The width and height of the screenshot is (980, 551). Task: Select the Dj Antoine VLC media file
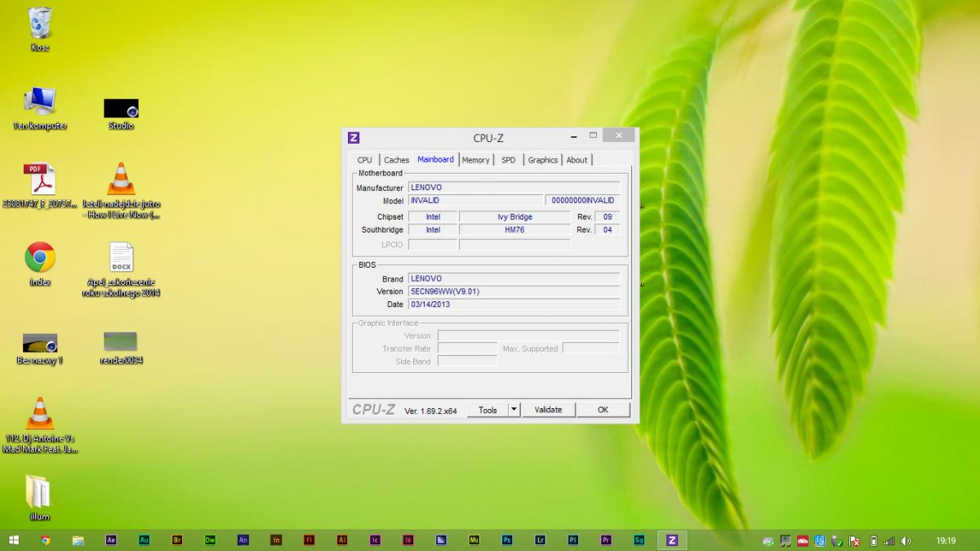tap(40, 424)
